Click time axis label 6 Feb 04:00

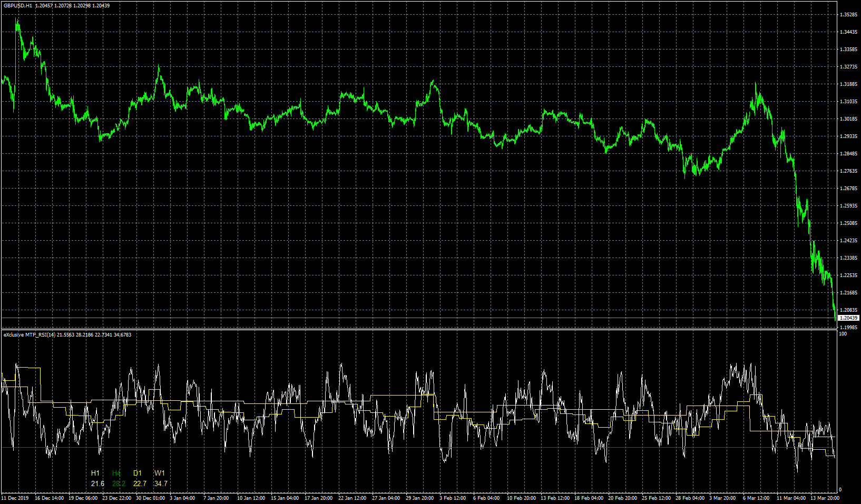point(486,498)
